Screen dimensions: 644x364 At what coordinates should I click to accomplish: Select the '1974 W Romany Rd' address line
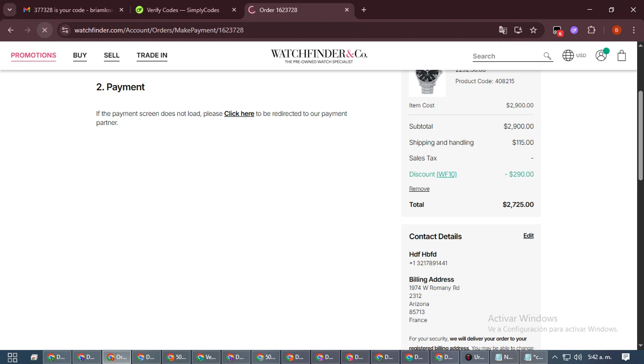pyautogui.click(x=434, y=288)
